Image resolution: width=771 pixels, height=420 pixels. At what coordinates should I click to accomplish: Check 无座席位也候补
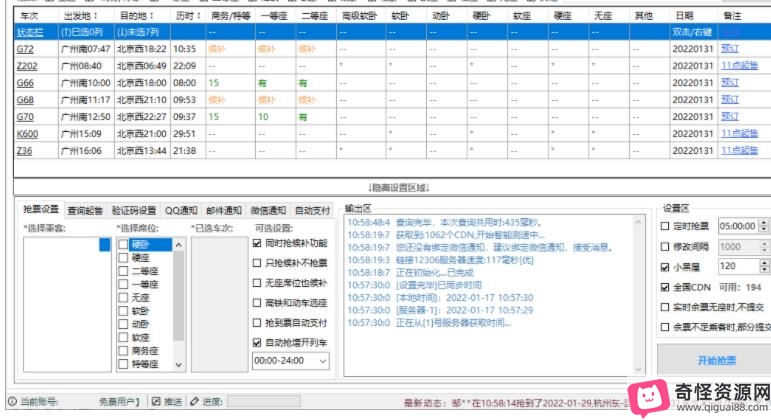point(257,283)
